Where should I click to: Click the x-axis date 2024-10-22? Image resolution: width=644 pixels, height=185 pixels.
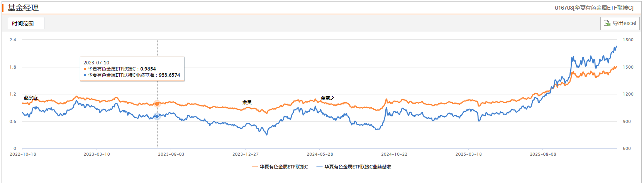click(394, 154)
